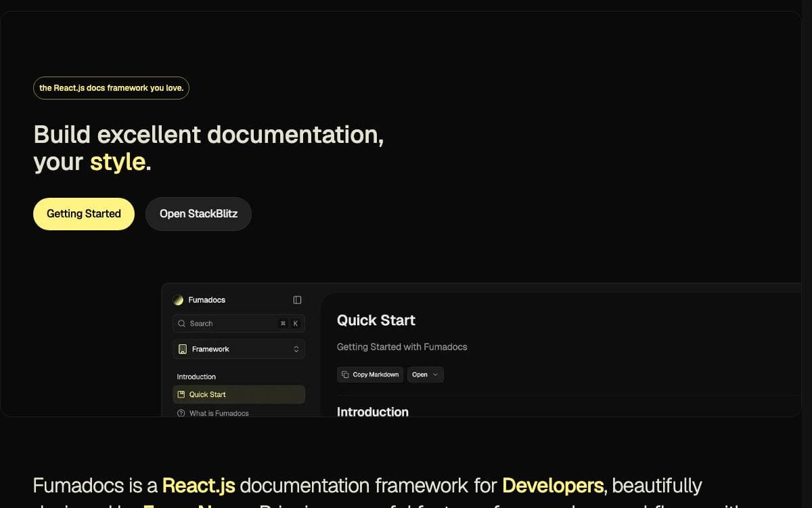Click the copy icon in Copy Markdown
812x508 pixels.
tap(345, 375)
